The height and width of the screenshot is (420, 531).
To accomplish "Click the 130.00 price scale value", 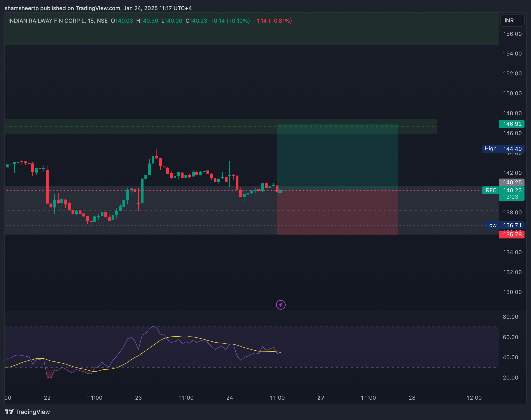I will click(x=512, y=292).
